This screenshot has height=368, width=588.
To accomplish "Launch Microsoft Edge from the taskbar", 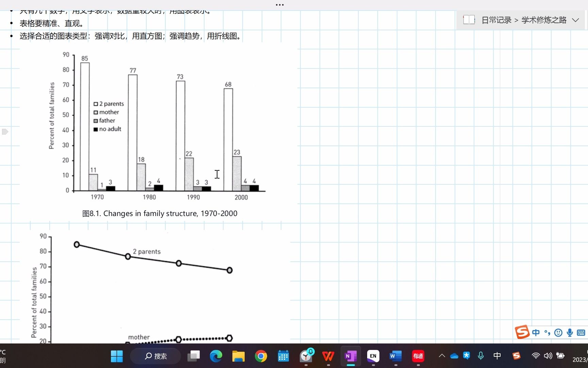I will pyautogui.click(x=216, y=356).
